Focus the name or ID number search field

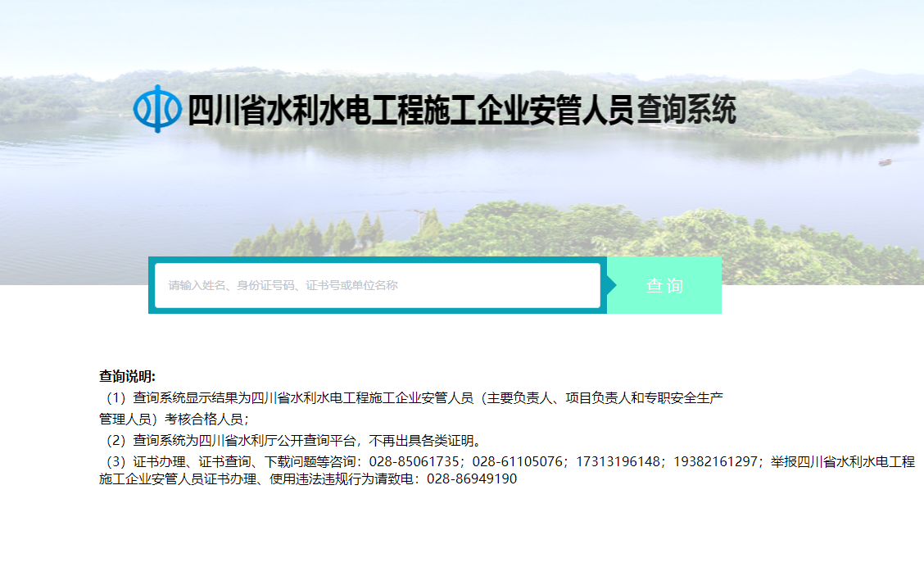[378, 285]
